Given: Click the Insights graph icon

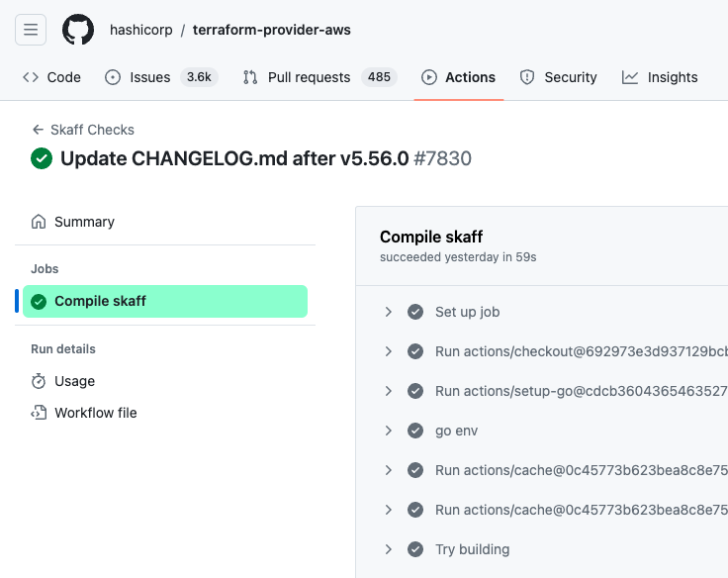Looking at the screenshot, I should [630, 77].
